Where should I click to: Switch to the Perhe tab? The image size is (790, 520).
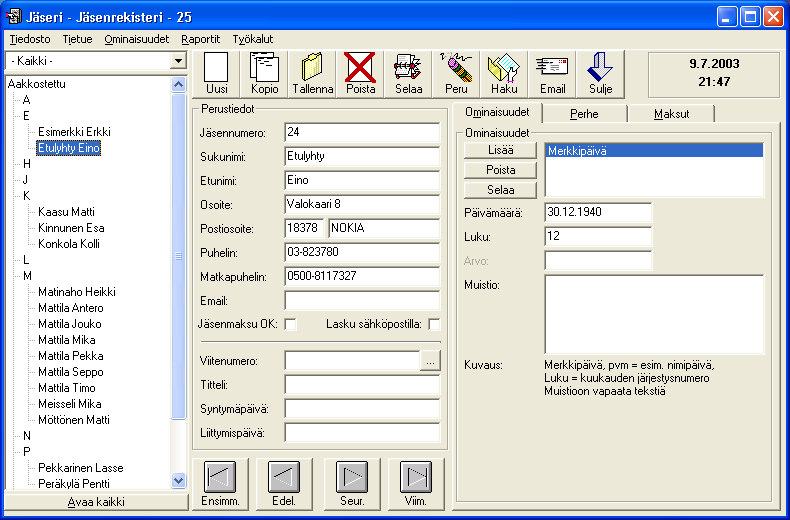pyautogui.click(x=584, y=114)
